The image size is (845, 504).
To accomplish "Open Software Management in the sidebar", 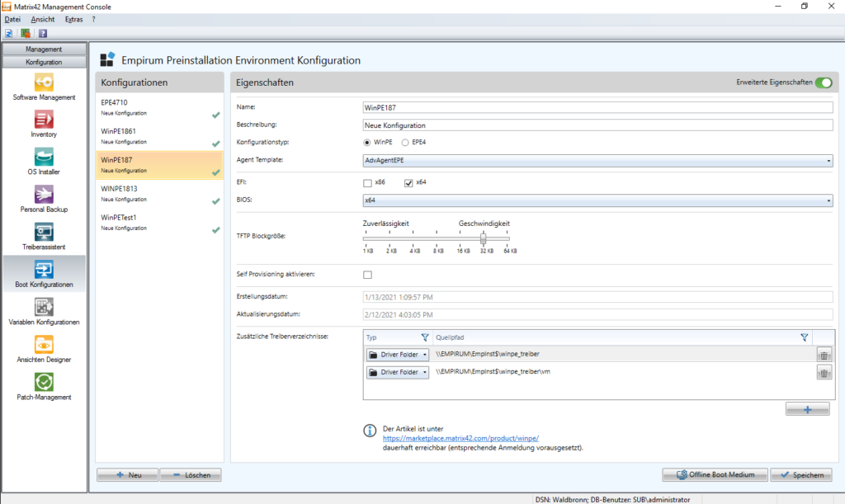I will pos(44,87).
